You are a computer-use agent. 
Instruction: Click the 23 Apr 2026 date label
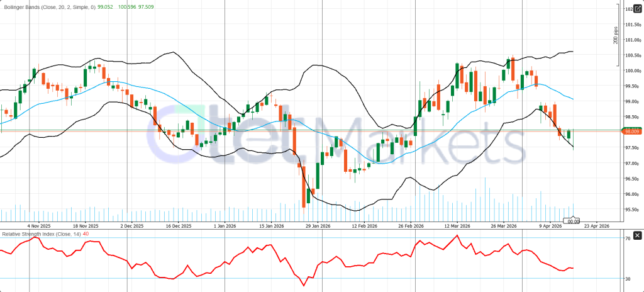tap(596, 225)
